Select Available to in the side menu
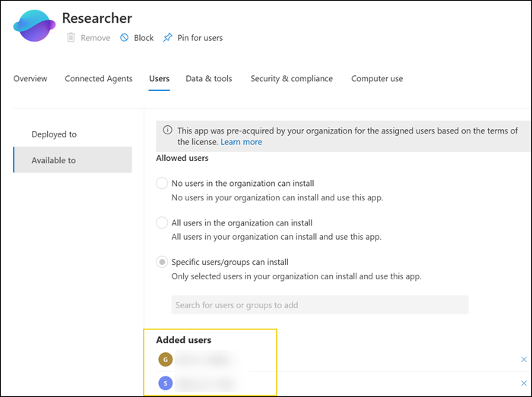This screenshot has width=532, height=397. pos(72,160)
